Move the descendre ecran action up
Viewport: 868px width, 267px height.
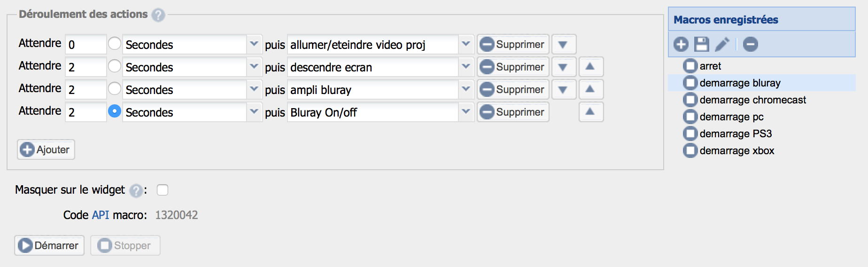(x=591, y=67)
